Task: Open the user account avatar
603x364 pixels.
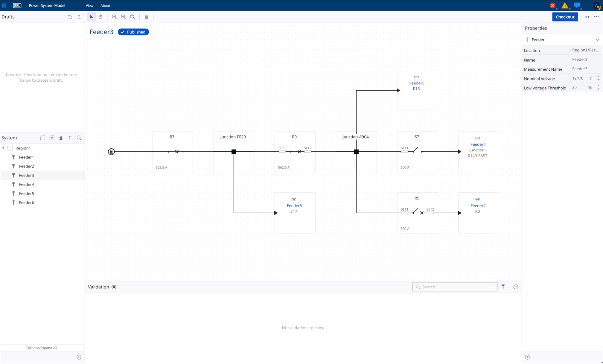Action: coord(597,6)
